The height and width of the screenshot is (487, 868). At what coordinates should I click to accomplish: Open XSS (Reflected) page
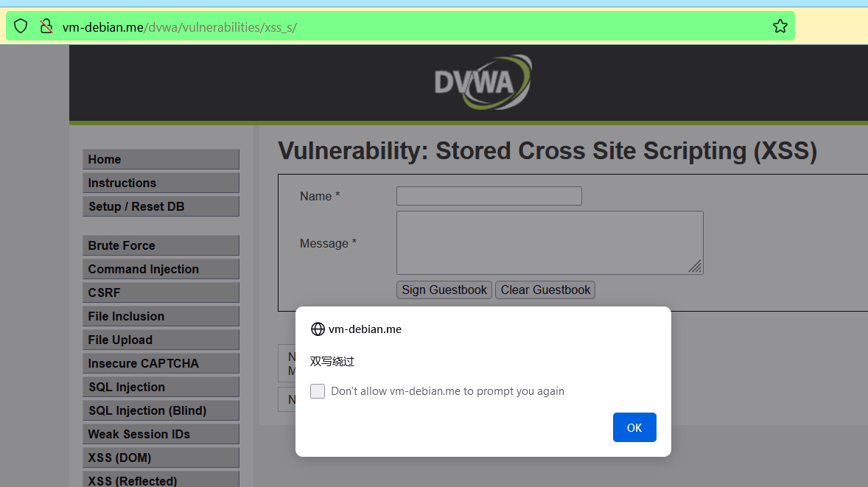(161, 479)
